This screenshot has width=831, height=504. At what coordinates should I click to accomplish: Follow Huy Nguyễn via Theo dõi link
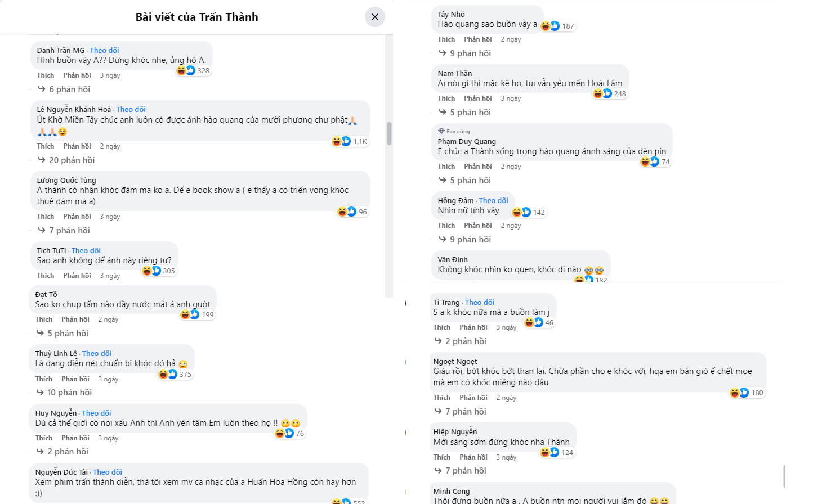(x=96, y=413)
